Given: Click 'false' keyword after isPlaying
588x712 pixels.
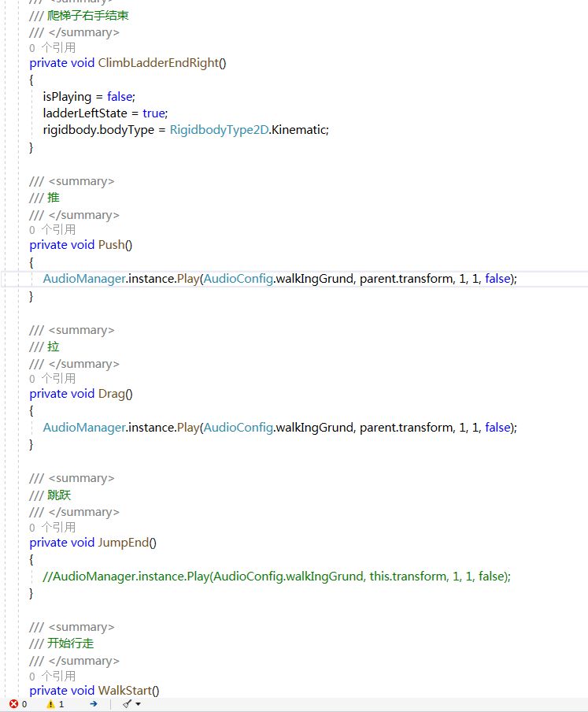Looking at the screenshot, I should click(x=120, y=96).
